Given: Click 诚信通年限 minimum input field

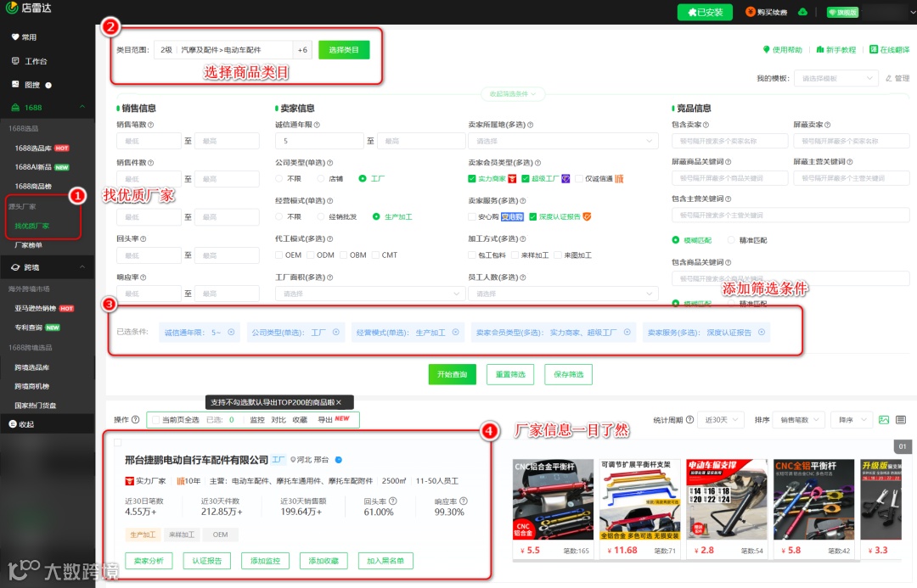Looking at the screenshot, I should pyautogui.click(x=319, y=141).
